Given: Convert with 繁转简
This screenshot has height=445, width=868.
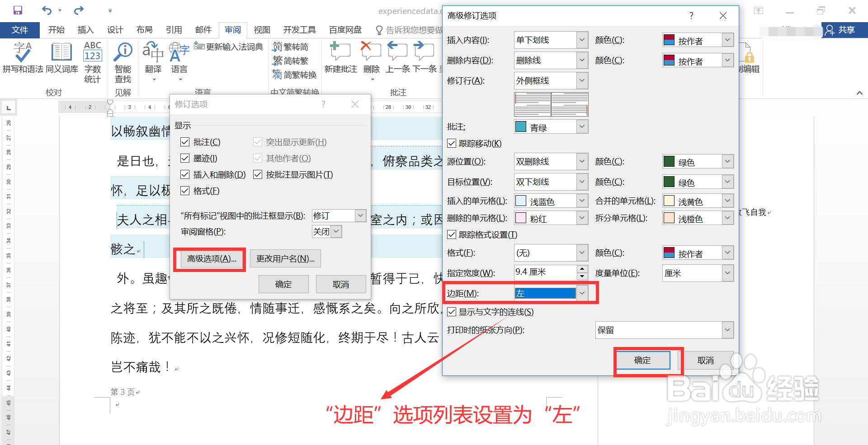Looking at the screenshot, I should pyautogui.click(x=290, y=47).
